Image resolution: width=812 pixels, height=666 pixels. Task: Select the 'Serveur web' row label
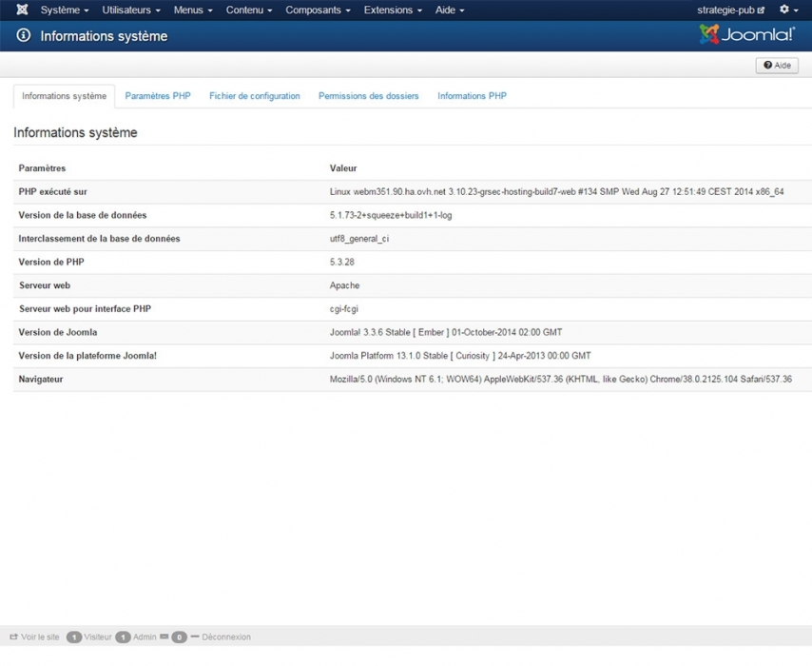pos(45,285)
